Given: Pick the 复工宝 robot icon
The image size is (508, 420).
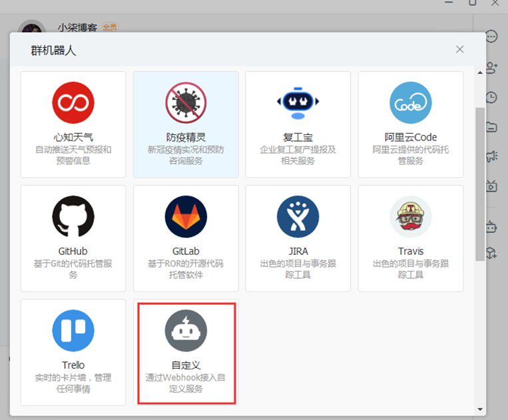Looking at the screenshot, I should click(298, 103).
